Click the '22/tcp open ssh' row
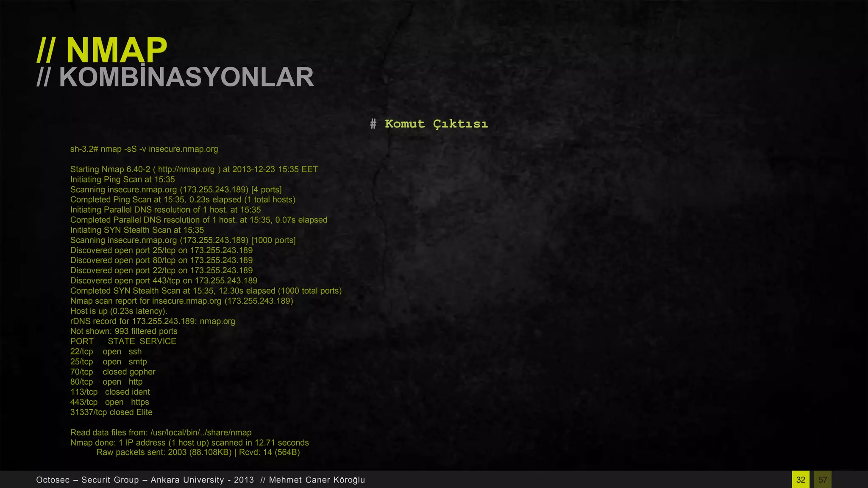The height and width of the screenshot is (488, 868). [106, 352]
